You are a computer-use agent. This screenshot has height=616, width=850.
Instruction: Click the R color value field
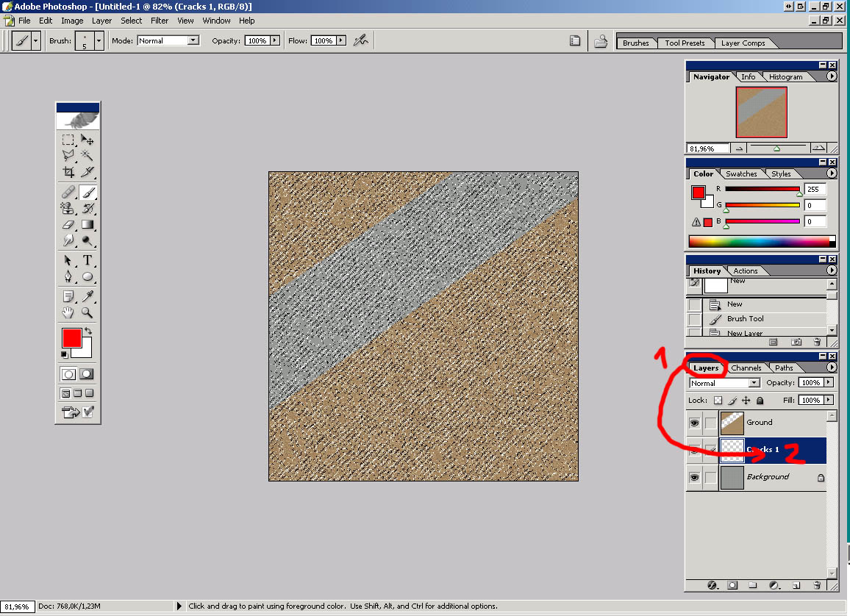click(x=815, y=189)
